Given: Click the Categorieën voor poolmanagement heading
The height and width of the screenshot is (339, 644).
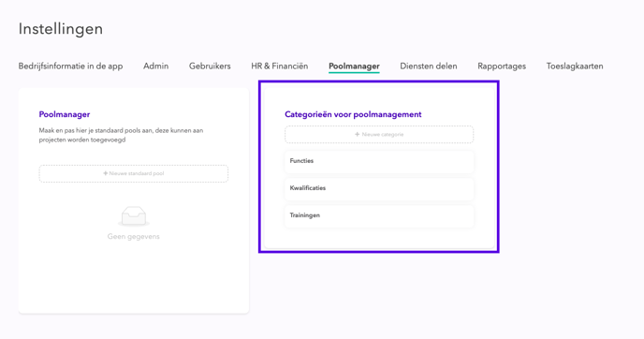Looking at the screenshot, I should 353,114.
